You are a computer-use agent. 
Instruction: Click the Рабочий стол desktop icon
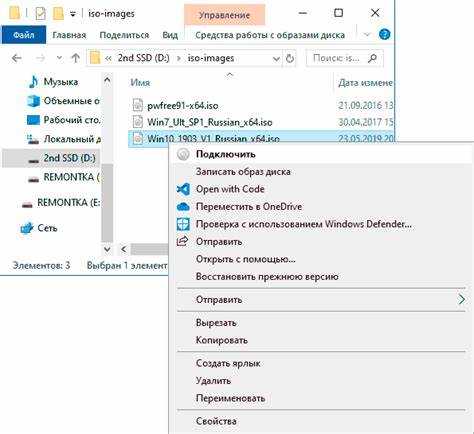coord(33,120)
